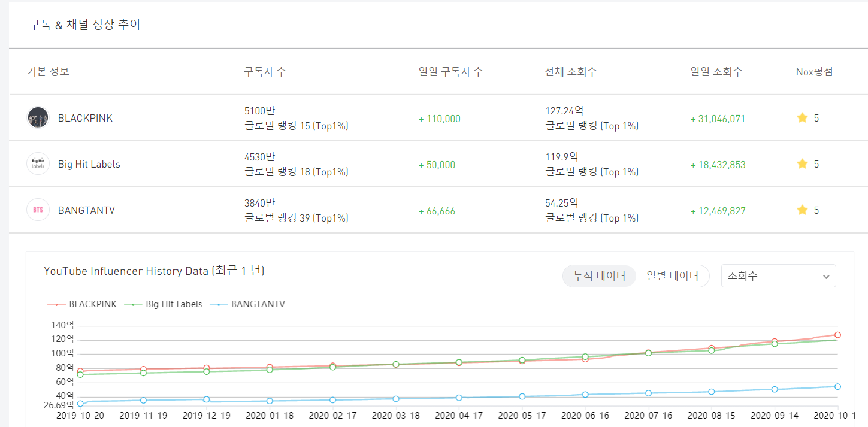This screenshot has height=427, width=868.
Task: Click BLACKPINK's 5100만 subscriber count
Action: tap(259, 111)
